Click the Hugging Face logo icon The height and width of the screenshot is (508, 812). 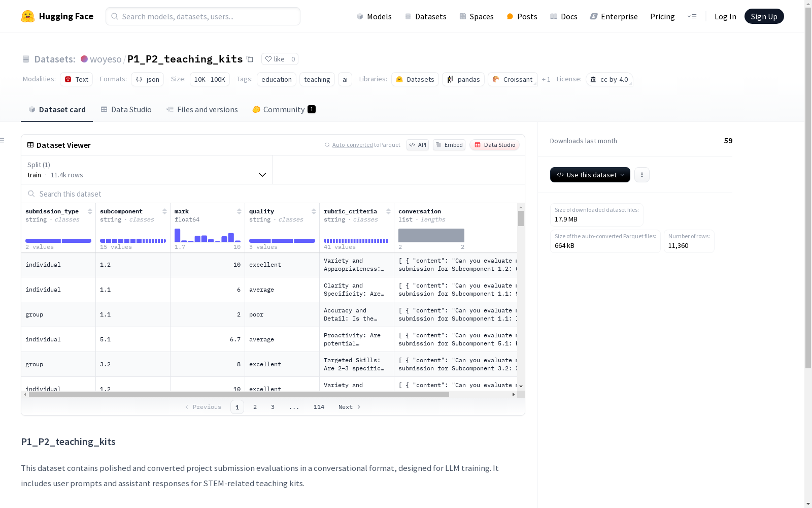28,16
